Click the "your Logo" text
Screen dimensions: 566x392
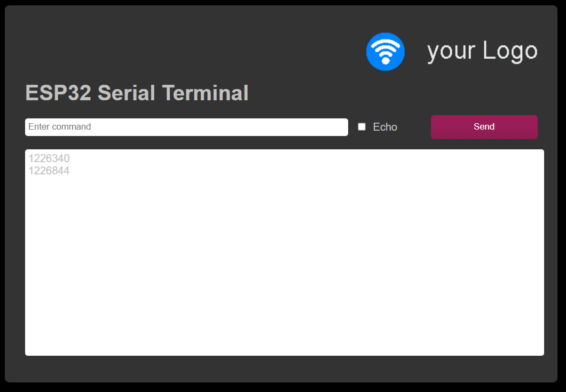(x=482, y=51)
